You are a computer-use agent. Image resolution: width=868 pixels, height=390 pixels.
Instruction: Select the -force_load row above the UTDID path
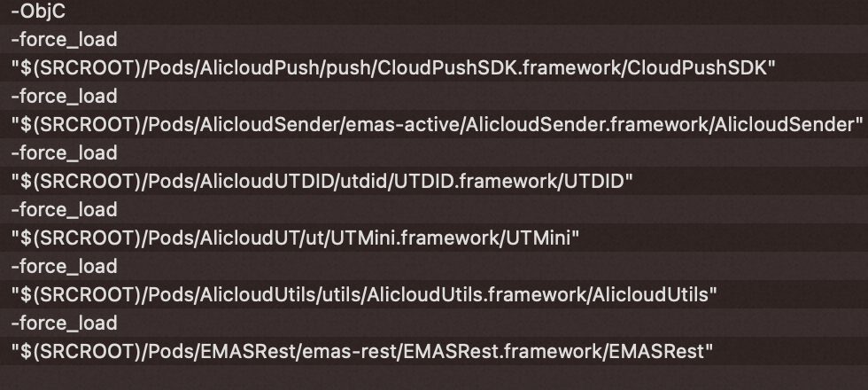point(64,152)
